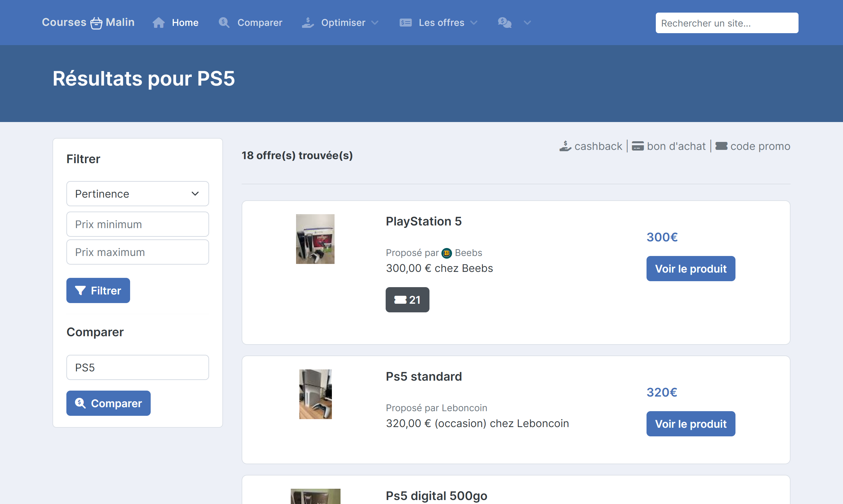
Task: Click the code promo legend label
Action: coord(760,146)
